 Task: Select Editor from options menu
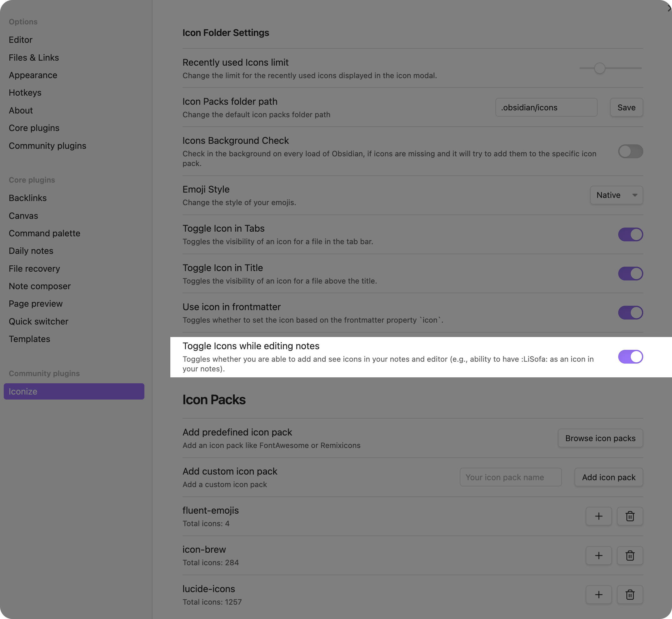pyautogui.click(x=21, y=40)
